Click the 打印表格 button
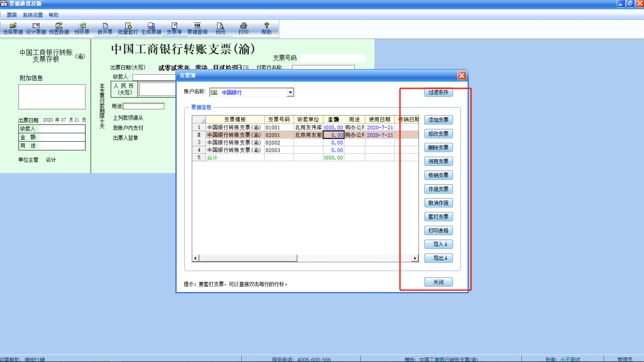 (438, 231)
